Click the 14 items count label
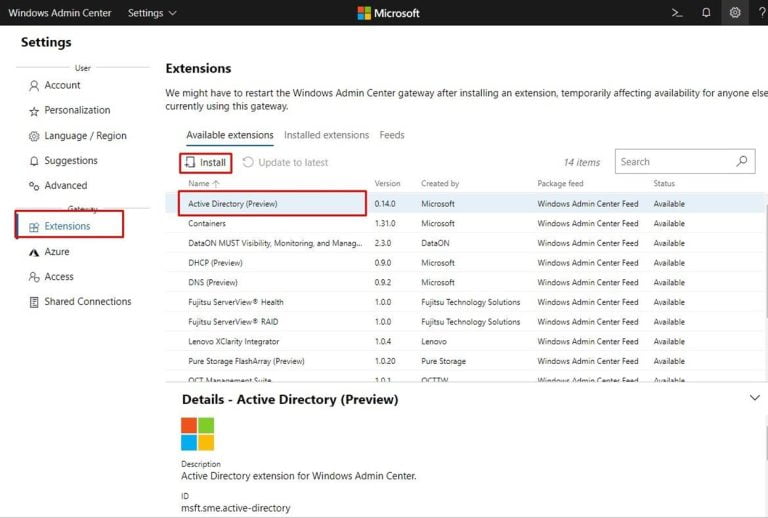This screenshot has height=518, width=768. coord(581,163)
